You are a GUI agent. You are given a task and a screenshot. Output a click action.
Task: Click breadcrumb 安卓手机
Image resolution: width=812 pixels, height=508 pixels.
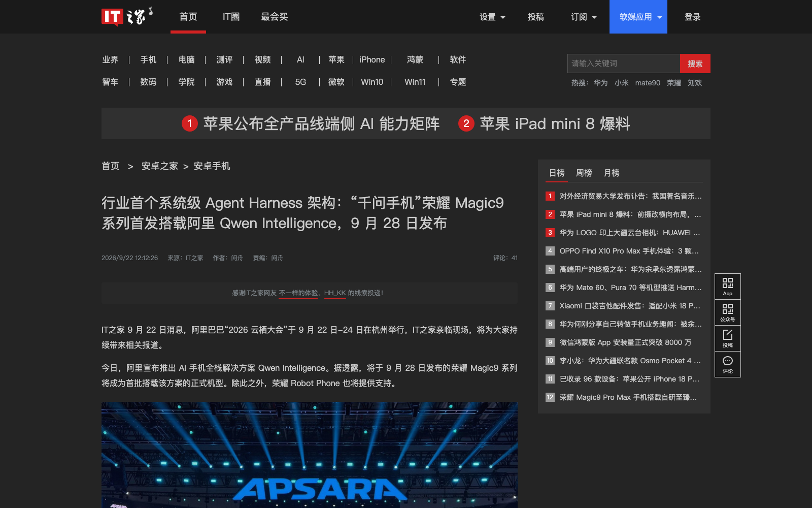click(x=212, y=166)
